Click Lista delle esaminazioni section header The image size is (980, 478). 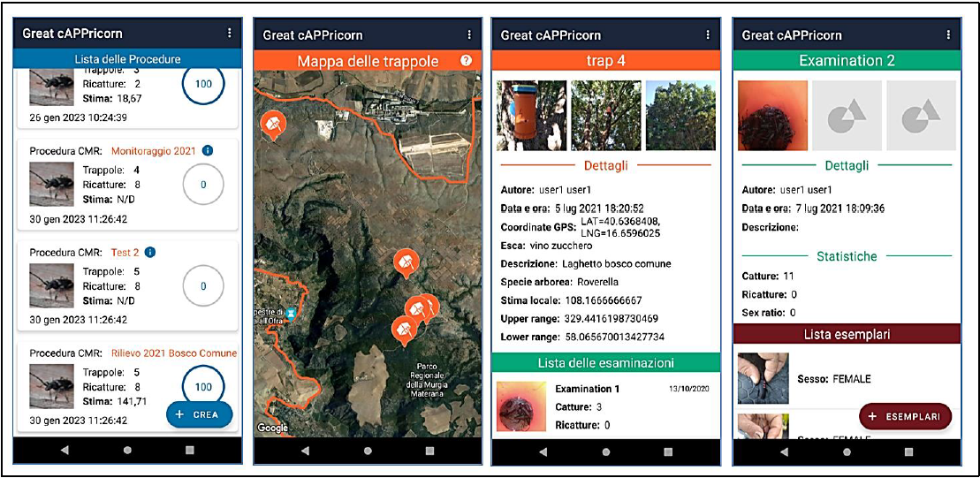pyautogui.click(x=605, y=361)
